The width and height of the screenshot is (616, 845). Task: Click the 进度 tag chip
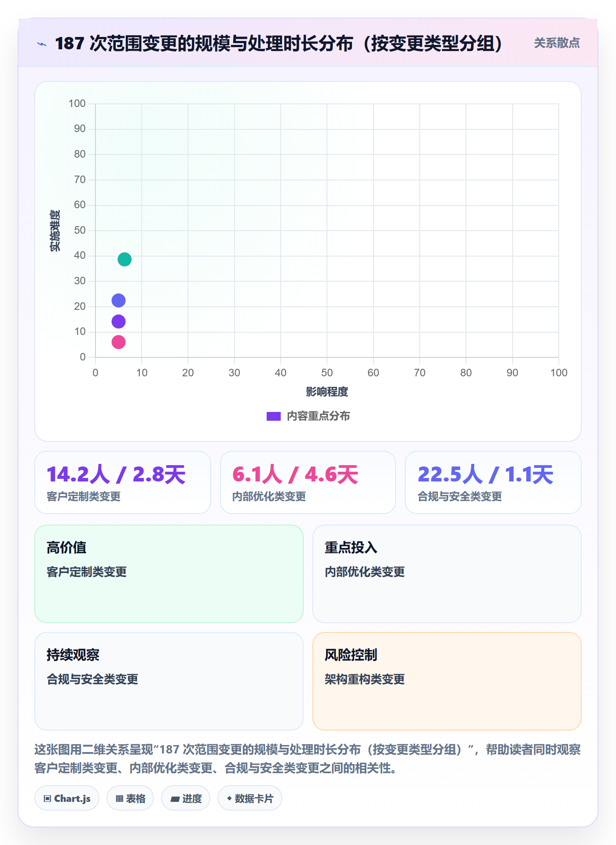(186, 798)
